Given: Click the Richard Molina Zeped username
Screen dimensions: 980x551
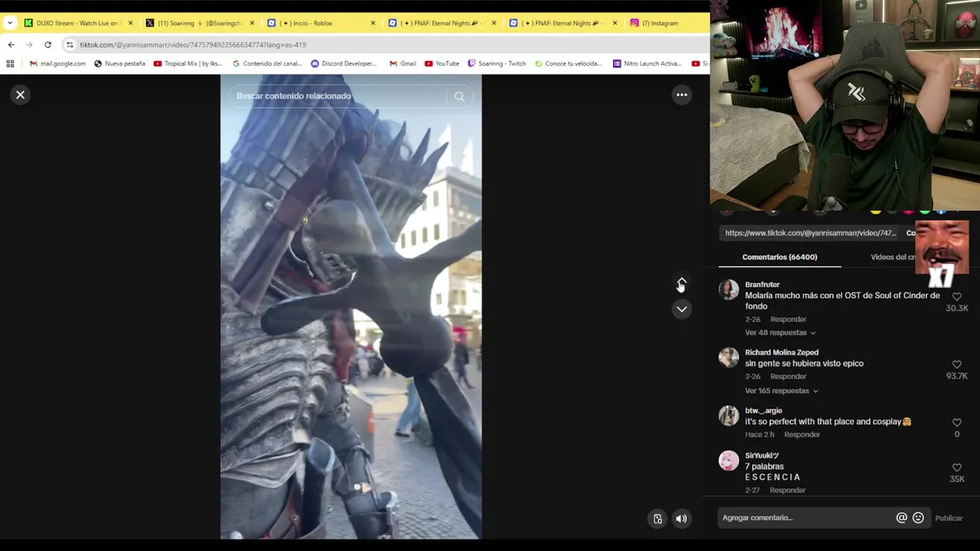Looking at the screenshot, I should (x=782, y=353).
